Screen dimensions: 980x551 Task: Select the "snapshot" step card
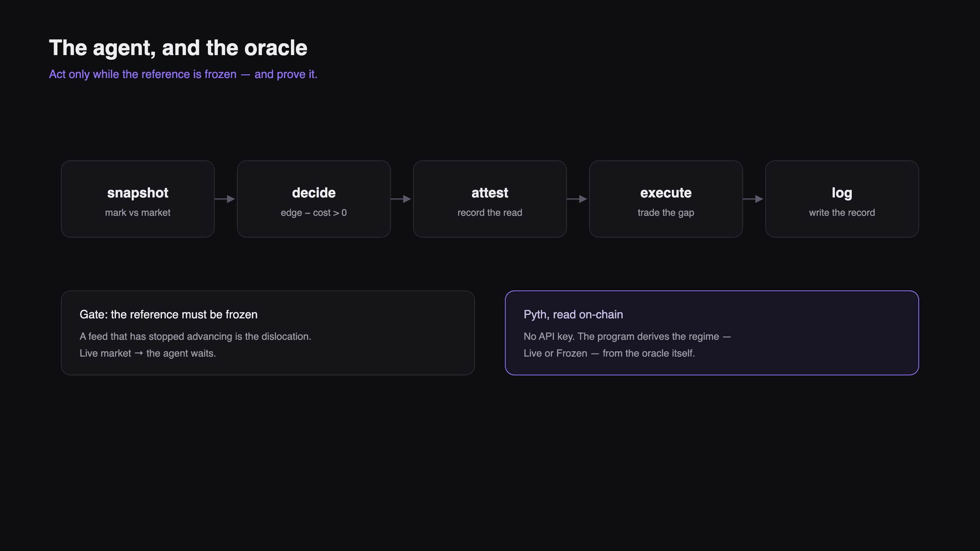(138, 199)
